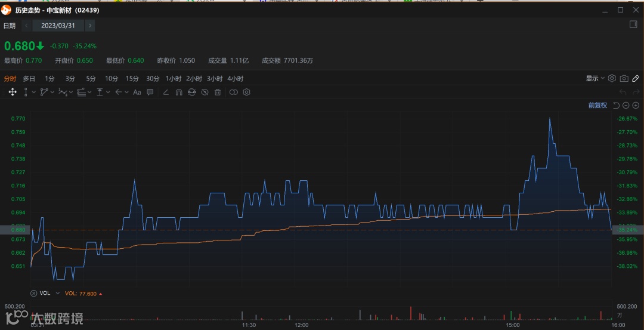The image size is (644, 330).
Task: Select the comment bubble note tool
Action: coord(150,92)
